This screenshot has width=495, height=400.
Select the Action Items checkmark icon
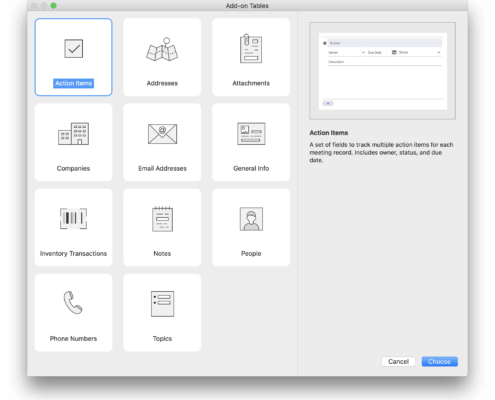(x=74, y=49)
